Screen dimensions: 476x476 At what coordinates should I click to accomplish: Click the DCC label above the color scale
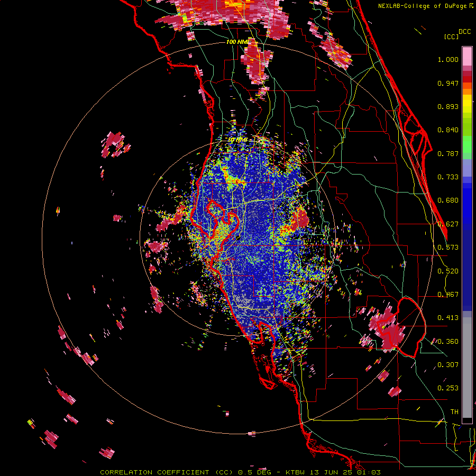coord(465,32)
